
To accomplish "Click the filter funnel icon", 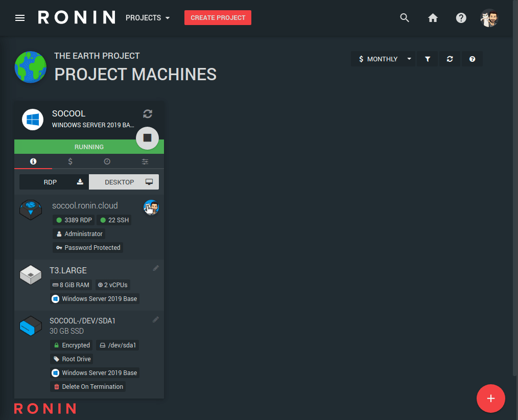I will click(428, 59).
